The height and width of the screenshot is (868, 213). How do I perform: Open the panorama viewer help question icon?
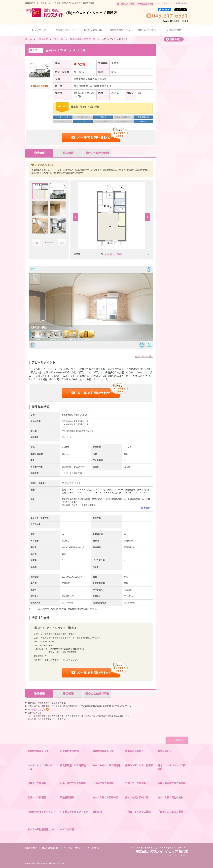click(x=149, y=269)
